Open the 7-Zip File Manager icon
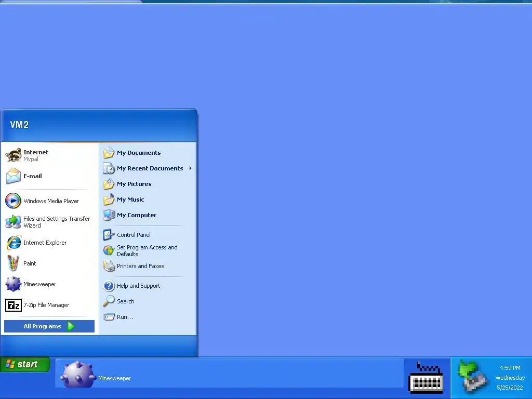Image resolution: width=532 pixels, height=399 pixels. pyautogui.click(x=14, y=305)
